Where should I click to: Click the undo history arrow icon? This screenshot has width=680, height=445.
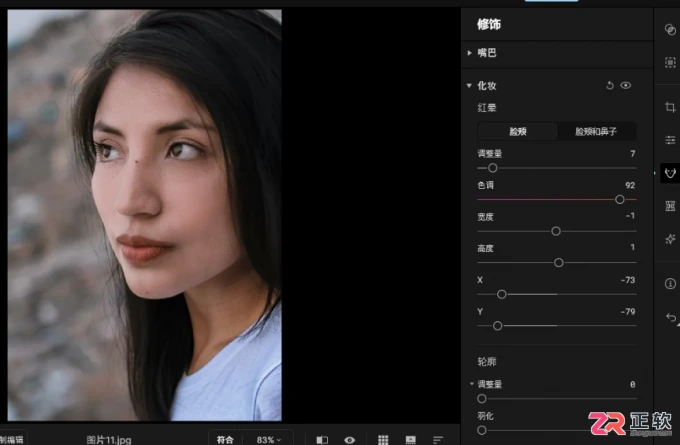[x=670, y=317]
